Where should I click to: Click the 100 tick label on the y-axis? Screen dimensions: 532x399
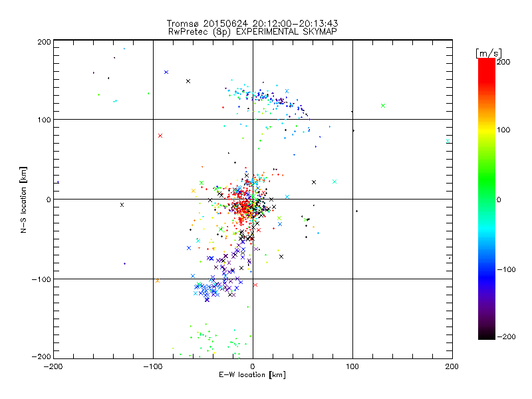click(x=43, y=120)
